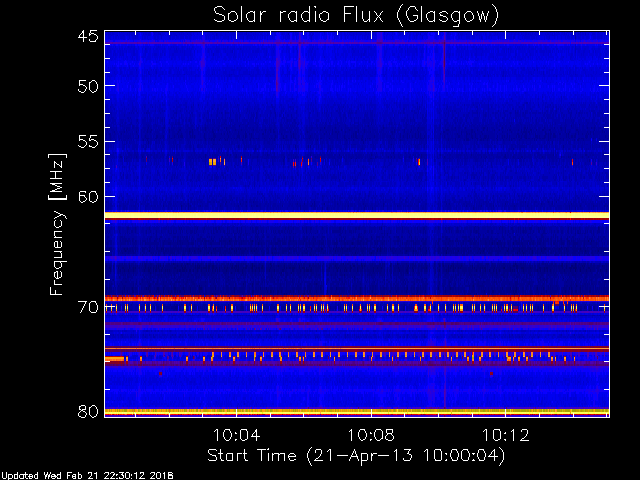
Task: Click the "Updated Wed Feb 21 22:30:12 2018" text
Action: (87, 476)
